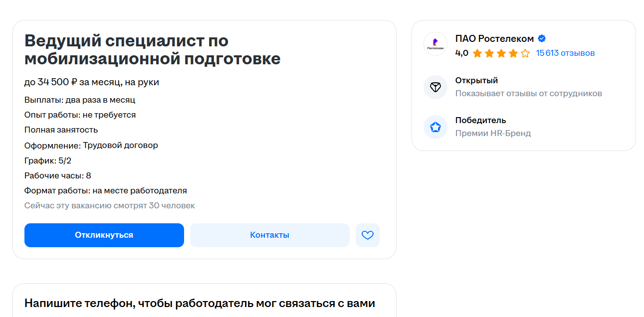Screen dimensions: 644x317
Task: Click the Премии HR-Бренд caption
Action: [x=493, y=134]
